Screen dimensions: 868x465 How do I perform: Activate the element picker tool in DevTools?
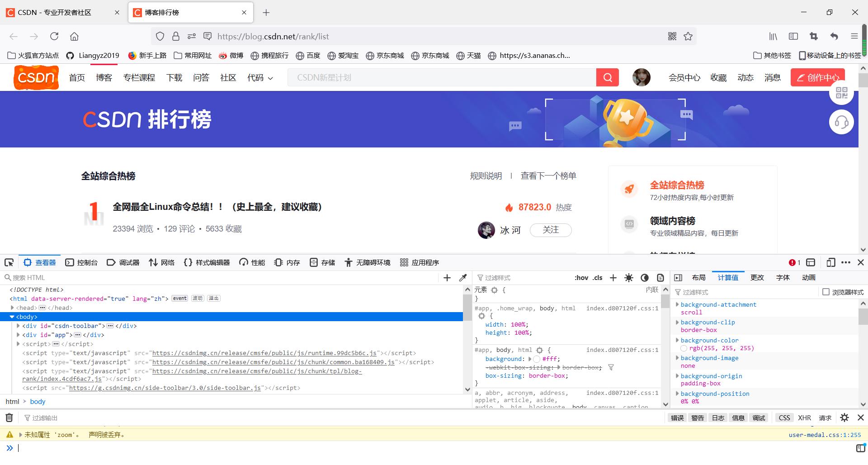9,262
